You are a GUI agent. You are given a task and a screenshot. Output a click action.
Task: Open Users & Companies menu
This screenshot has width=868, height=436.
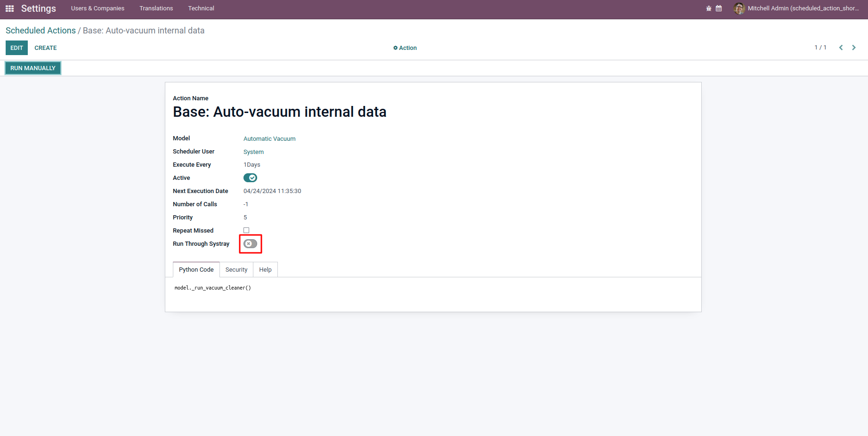click(97, 8)
